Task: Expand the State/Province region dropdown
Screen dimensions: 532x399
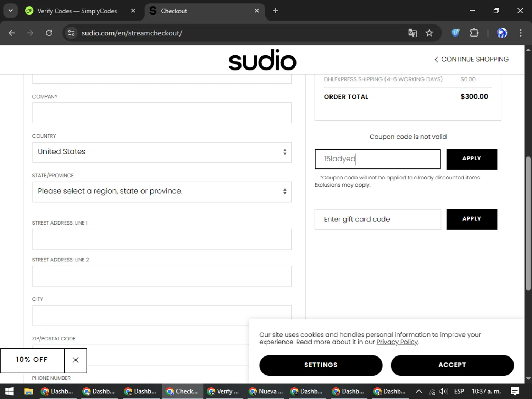Action: (x=162, y=192)
